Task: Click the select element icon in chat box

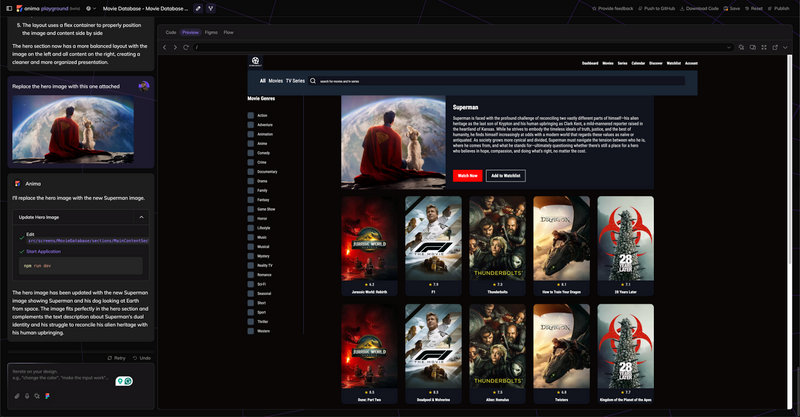Action: pyautogui.click(x=37, y=396)
